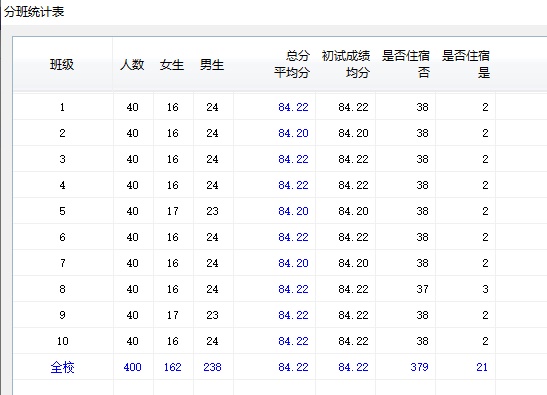Click the 初试成绩均分 column header
547x395 pixels.
pyautogui.click(x=346, y=64)
